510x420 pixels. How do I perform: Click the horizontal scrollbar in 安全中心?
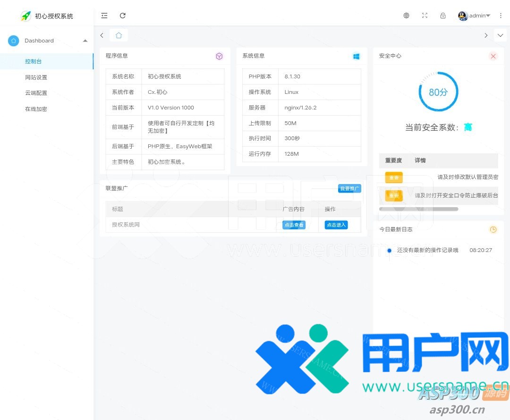[x=418, y=209]
